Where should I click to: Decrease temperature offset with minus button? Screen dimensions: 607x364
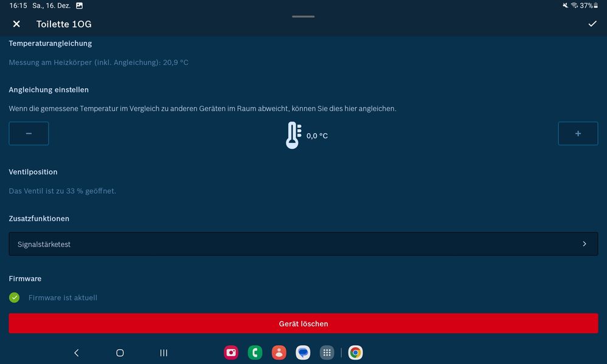coord(29,134)
